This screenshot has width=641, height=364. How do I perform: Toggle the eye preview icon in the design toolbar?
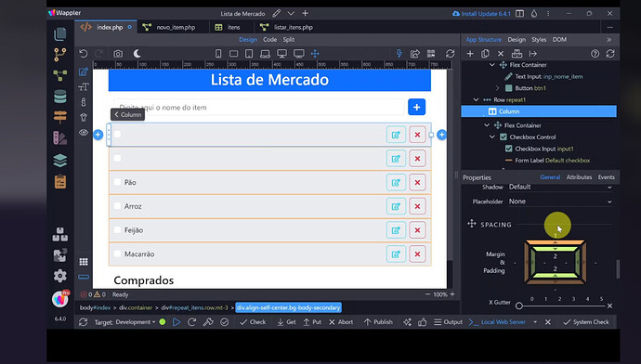84,133
